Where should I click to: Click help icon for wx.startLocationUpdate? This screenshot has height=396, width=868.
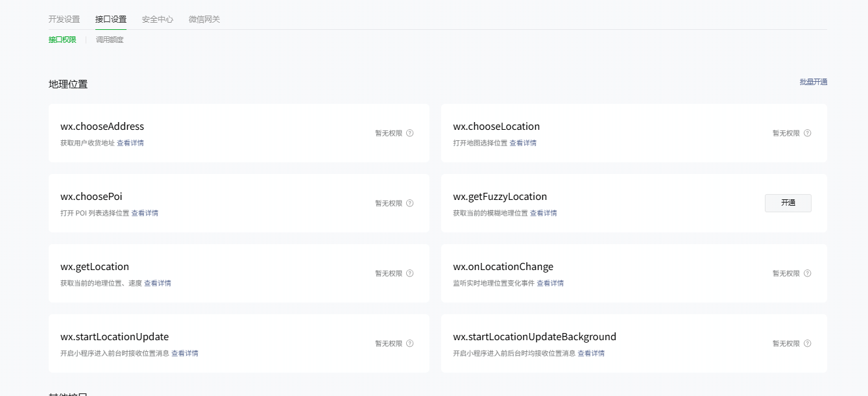(x=410, y=343)
